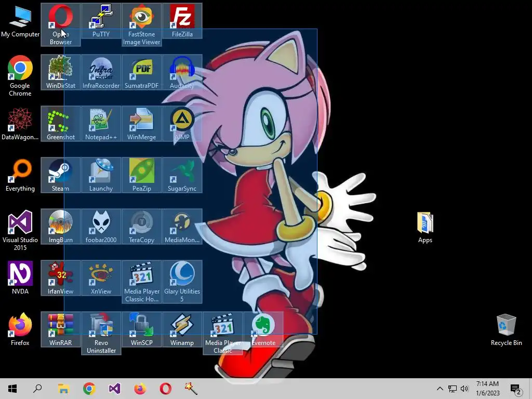This screenshot has width=532, height=399.
Task: Select the WinDirStat desktop shortcut
Action: point(61,72)
